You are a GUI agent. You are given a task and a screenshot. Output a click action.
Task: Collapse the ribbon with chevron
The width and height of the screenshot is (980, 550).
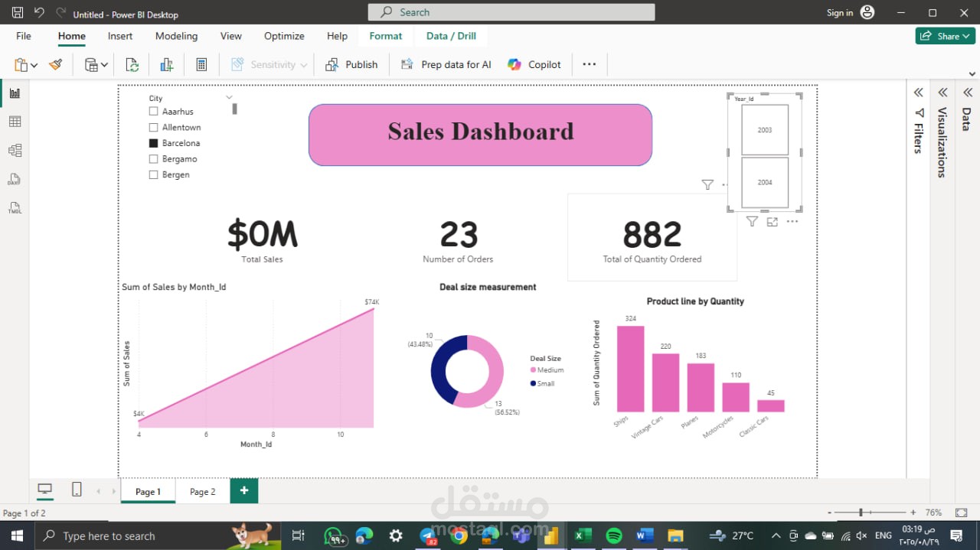tap(972, 74)
